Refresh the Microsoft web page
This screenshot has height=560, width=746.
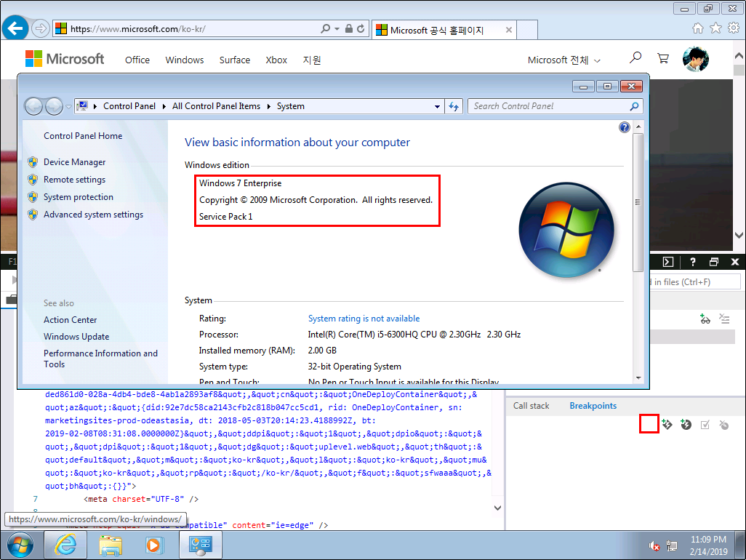click(361, 28)
